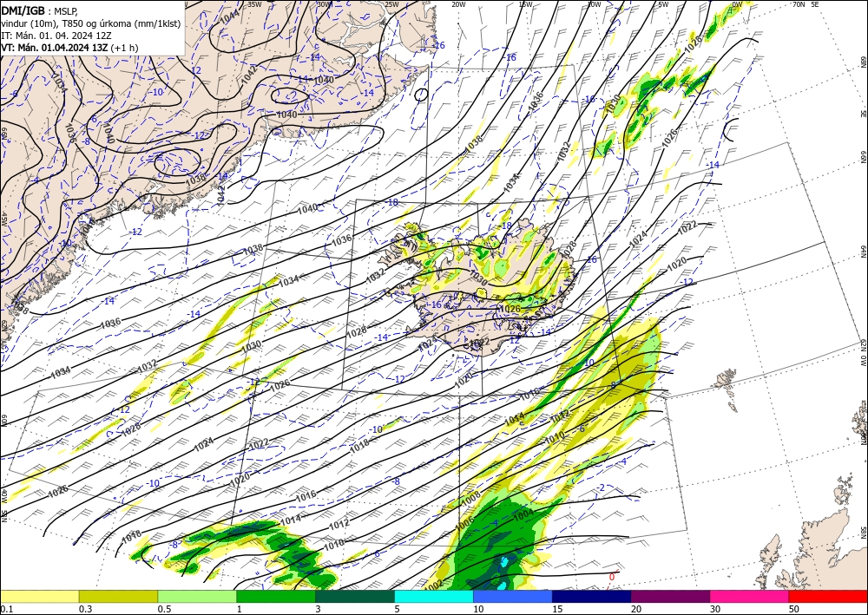Pick the blue 10 mm legend band

point(513,596)
